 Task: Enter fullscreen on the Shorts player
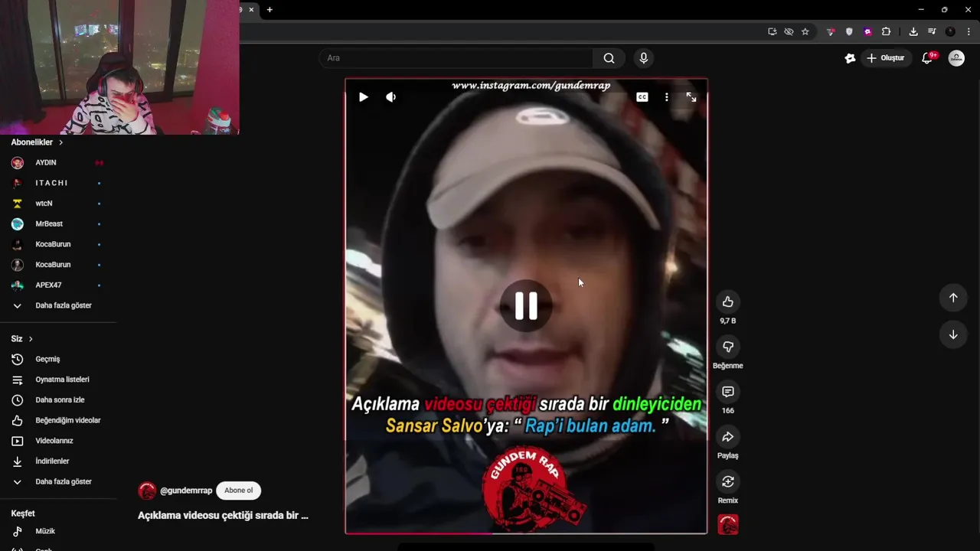point(691,97)
